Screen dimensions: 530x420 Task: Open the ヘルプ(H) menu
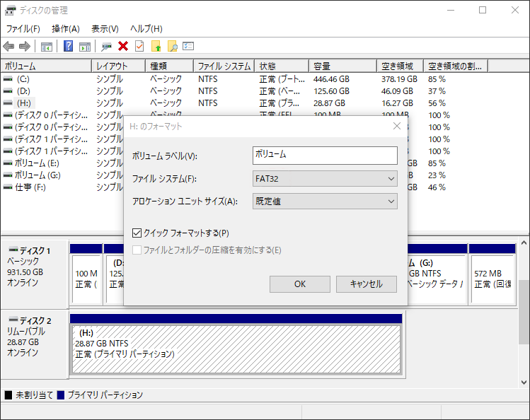146,29
